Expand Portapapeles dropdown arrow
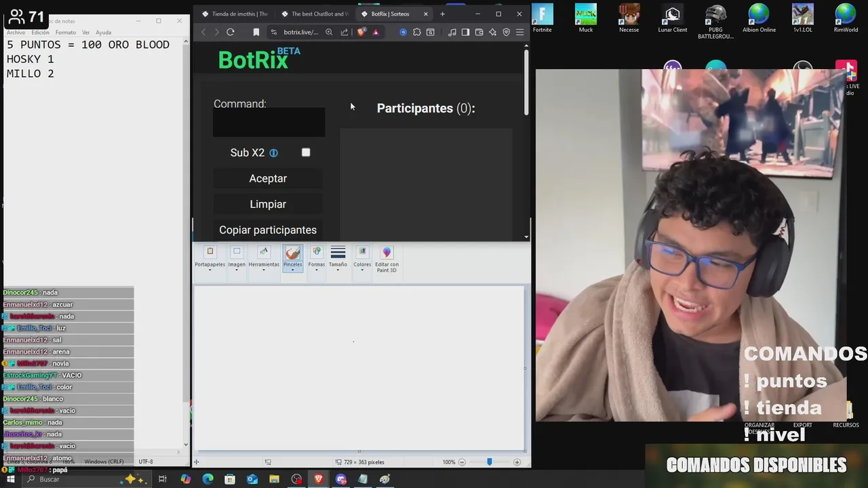 click(210, 270)
